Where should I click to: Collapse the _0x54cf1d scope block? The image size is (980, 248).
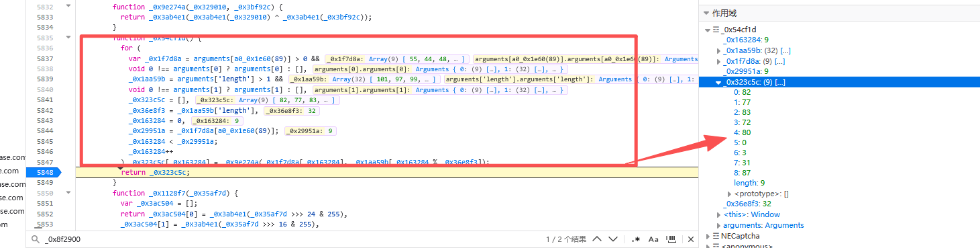[708, 30]
